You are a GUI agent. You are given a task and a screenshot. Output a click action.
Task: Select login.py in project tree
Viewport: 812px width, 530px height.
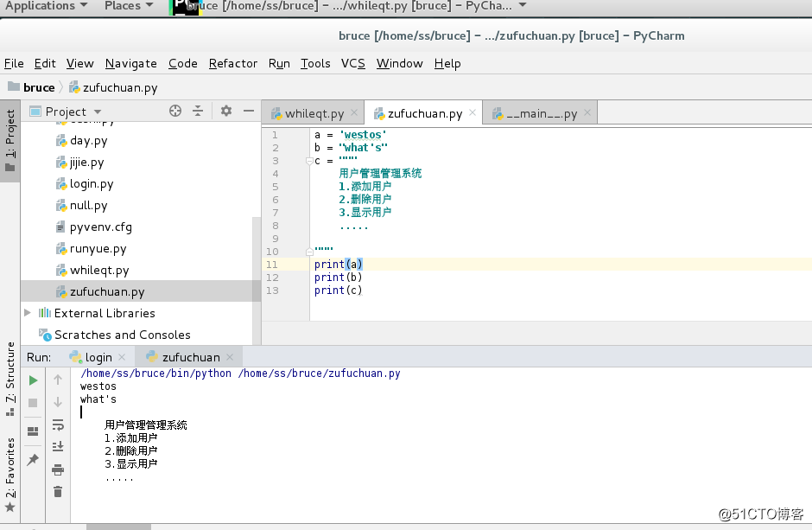pyautogui.click(x=92, y=184)
